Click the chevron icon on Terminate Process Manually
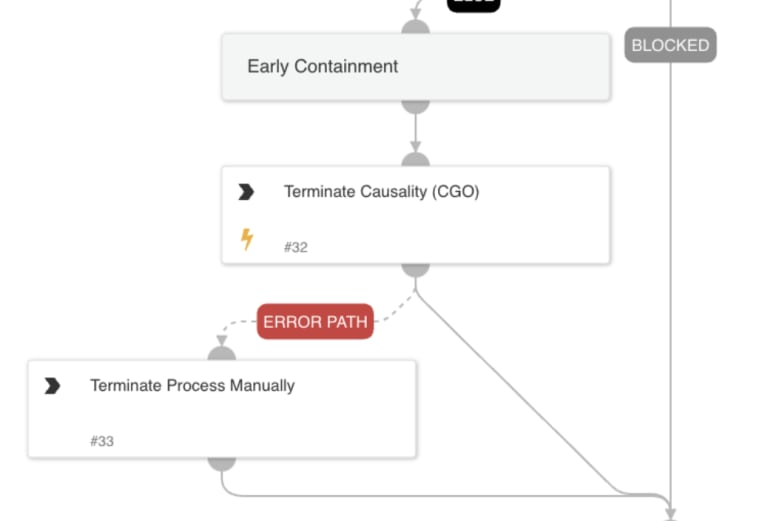The height and width of the screenshot is (521, 768). pyautogui.click(x=52, y=386)
